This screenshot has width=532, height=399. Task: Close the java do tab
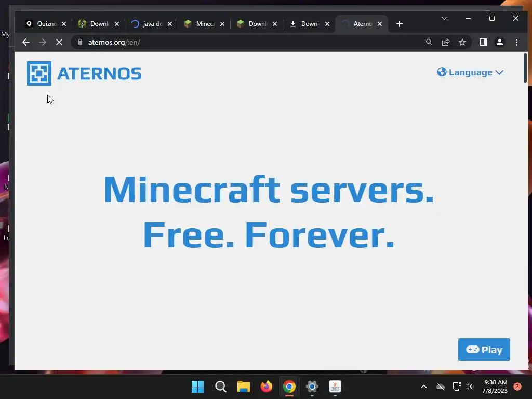tap(170, 24)
